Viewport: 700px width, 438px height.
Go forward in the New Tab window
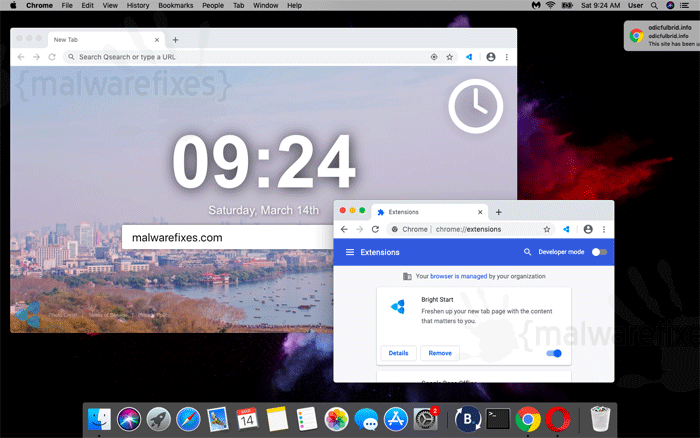[37, 57]
